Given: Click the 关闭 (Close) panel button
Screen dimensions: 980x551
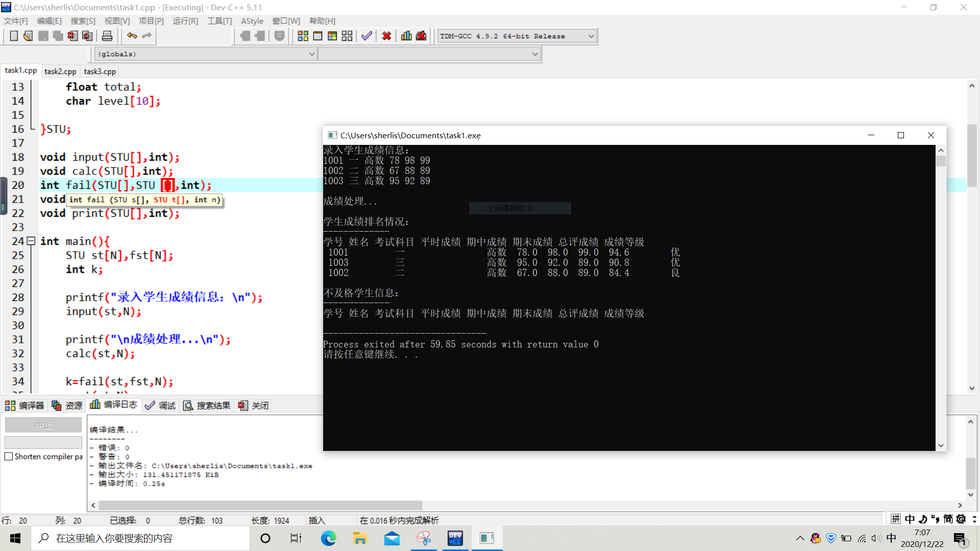Looking at the screenshot, I should click(x=254, y=406).
